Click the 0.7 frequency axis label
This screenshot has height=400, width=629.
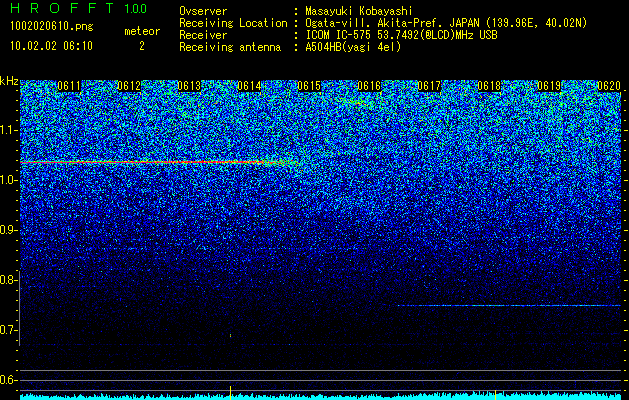point(9,330)
